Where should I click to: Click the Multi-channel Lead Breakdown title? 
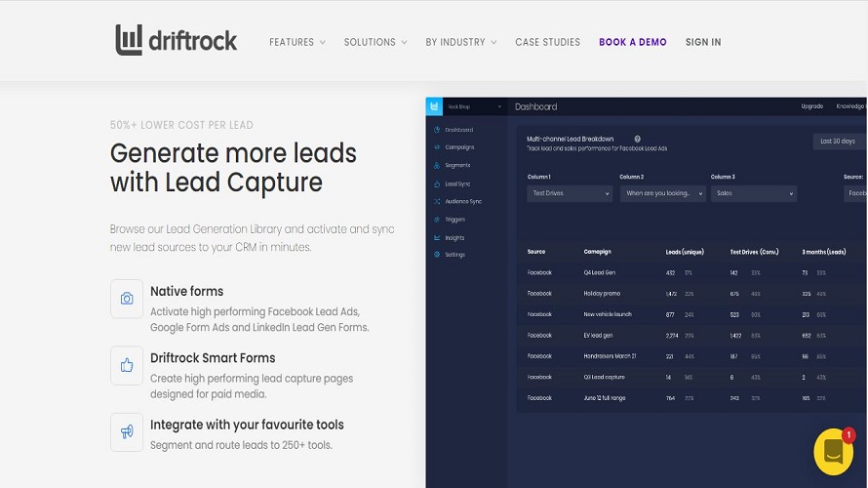[x=571, y=139]
